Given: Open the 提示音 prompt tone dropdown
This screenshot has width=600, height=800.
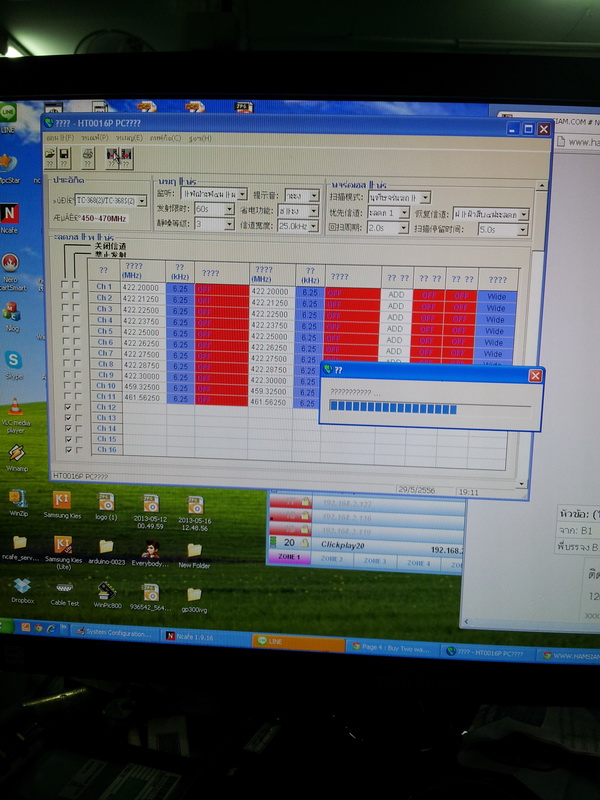Looking at the screenshot, I should (x=302, y=195).
